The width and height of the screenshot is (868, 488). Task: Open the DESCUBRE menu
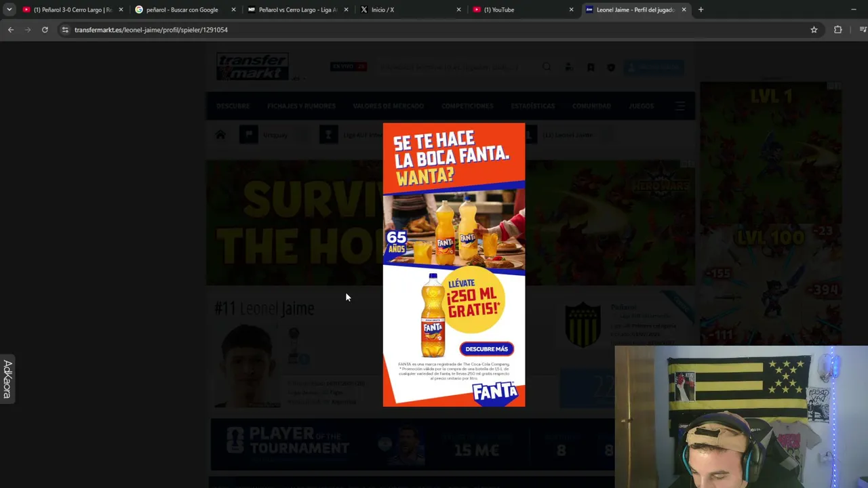(x=233, y=106)
